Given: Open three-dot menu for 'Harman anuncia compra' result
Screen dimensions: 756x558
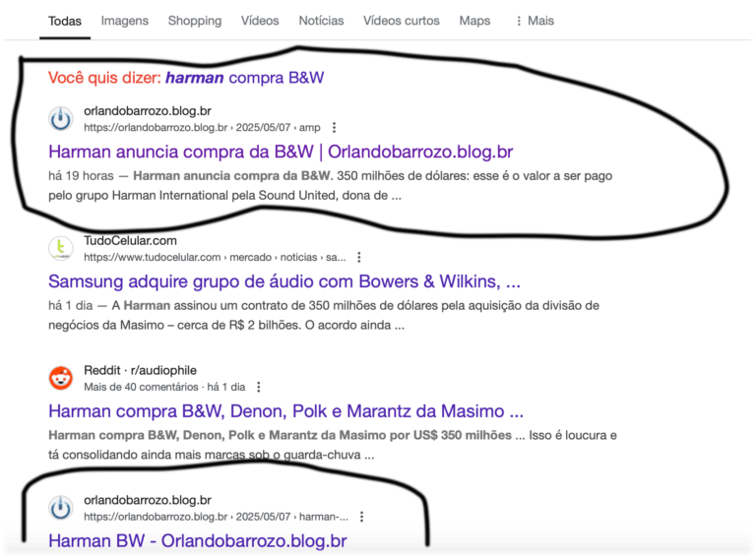Looking at the screenshot, I should [x=335, y=128].
